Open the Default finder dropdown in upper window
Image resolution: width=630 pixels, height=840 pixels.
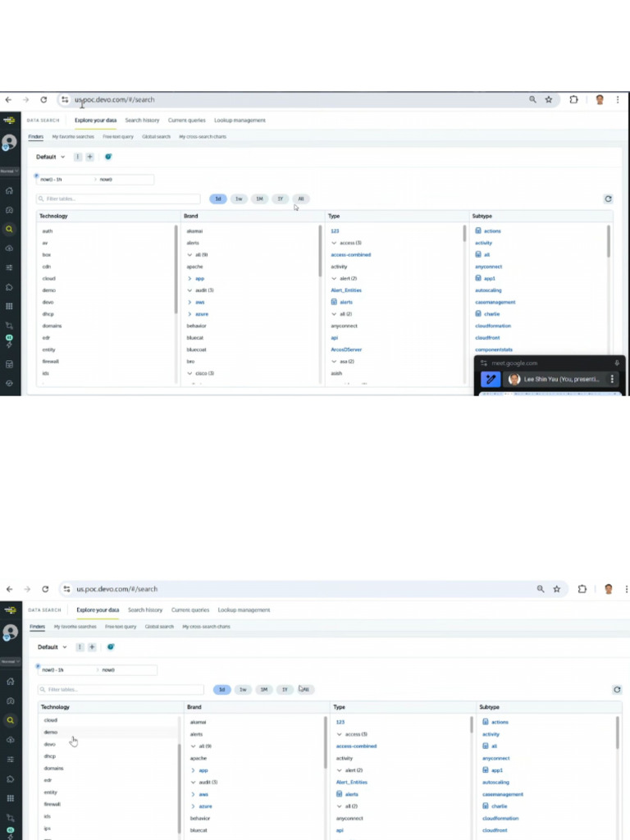tap(51, 157)
